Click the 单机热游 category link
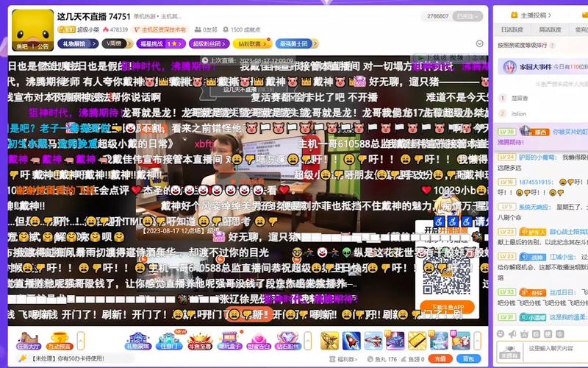 click(144, 16)
